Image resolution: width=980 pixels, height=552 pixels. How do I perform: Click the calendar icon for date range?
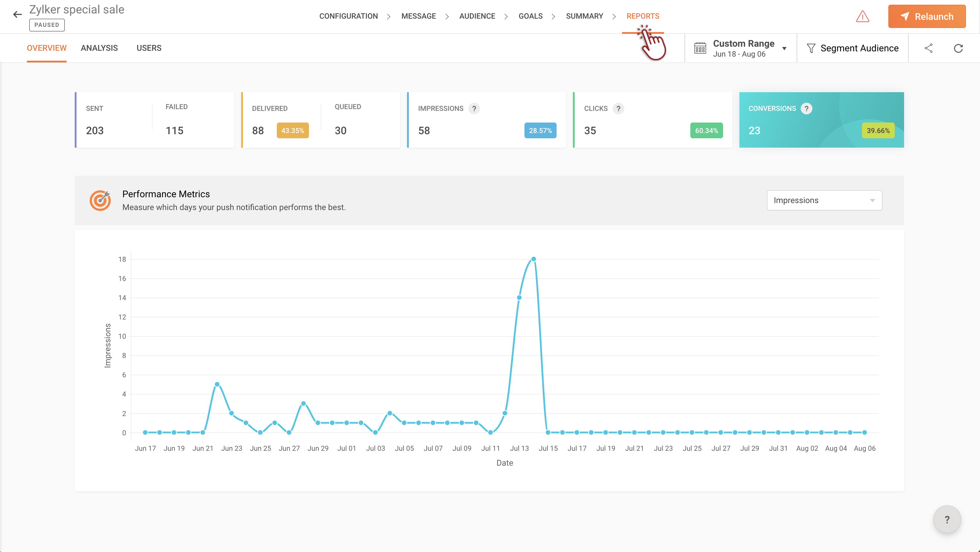pyautogui.click(x=700, y=48)
